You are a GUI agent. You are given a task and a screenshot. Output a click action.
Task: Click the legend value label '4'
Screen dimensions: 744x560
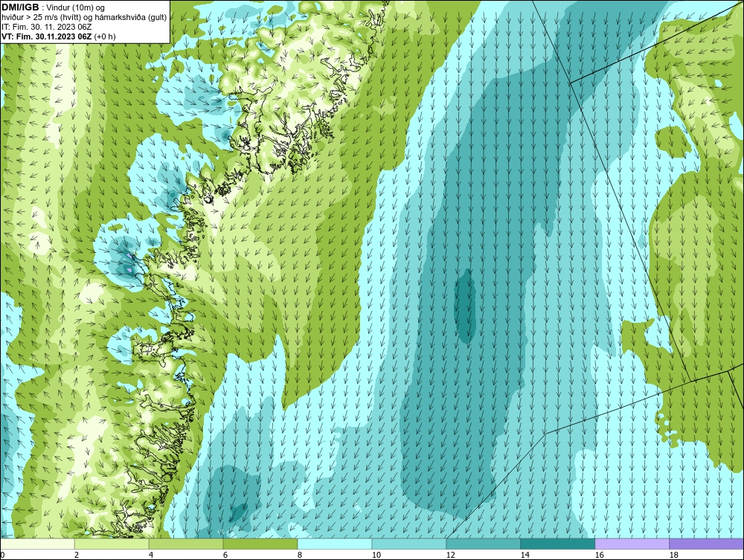coord(151,555)
